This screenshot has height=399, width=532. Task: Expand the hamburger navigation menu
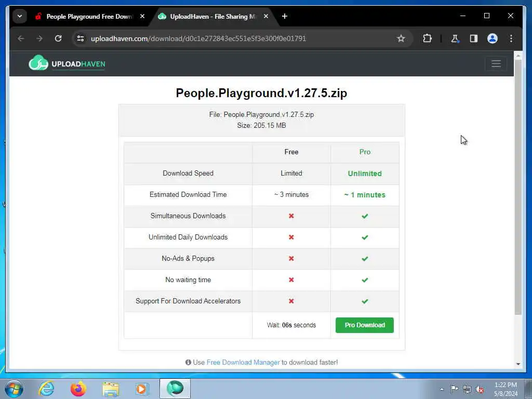(496, 63)
